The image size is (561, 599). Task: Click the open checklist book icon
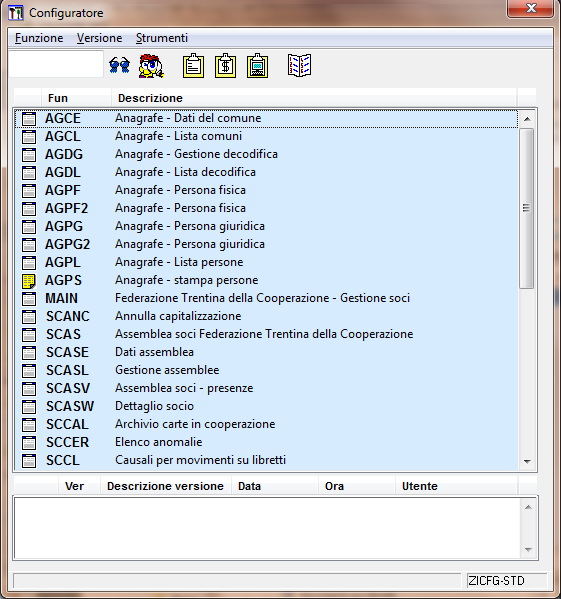(x=299, y=65)
